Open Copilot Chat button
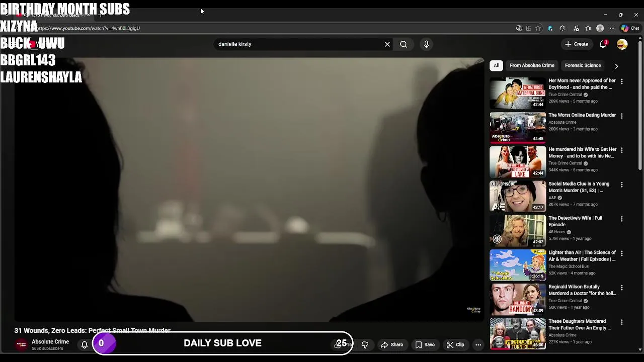The width and height of the screenshot is (644, 362). (x=630, y=28)
